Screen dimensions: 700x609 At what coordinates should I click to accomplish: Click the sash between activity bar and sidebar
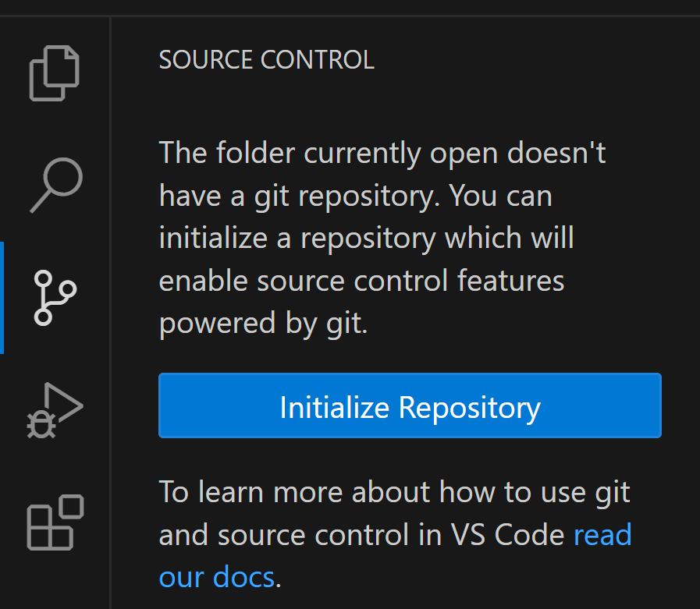pos(110,313)
